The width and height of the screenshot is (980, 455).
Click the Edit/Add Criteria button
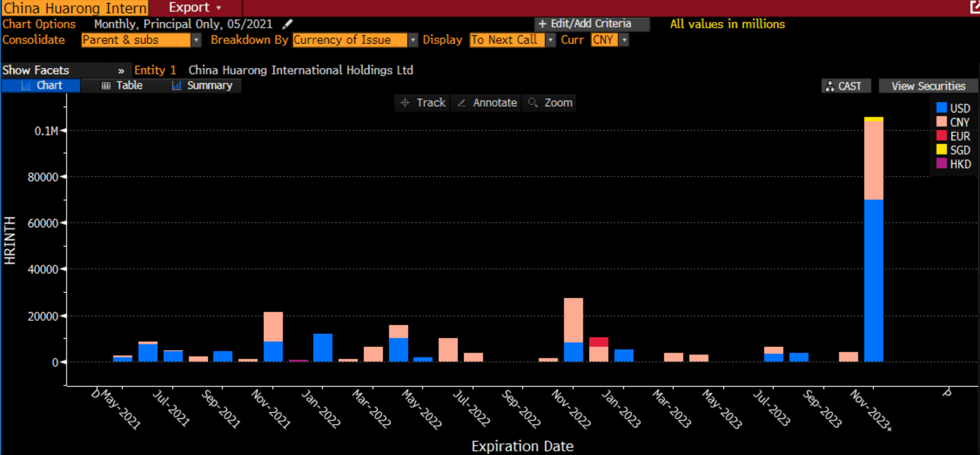click(591, 24)
